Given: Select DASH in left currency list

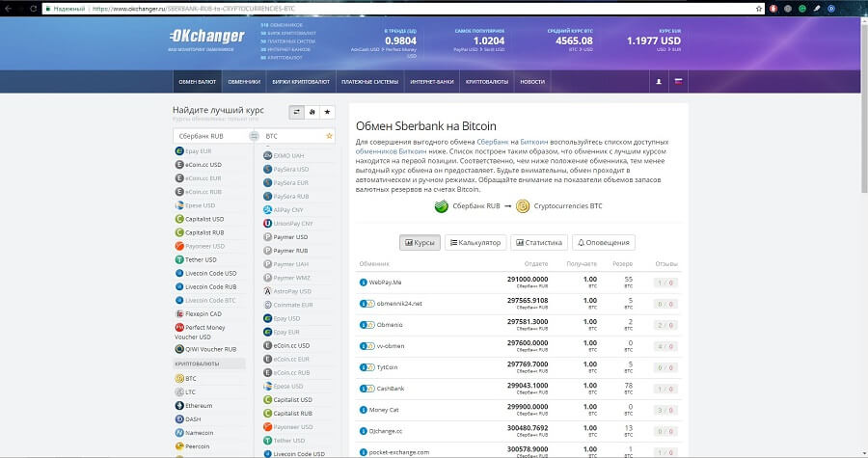Looking at the screenshot, I should tap(188, 419).
